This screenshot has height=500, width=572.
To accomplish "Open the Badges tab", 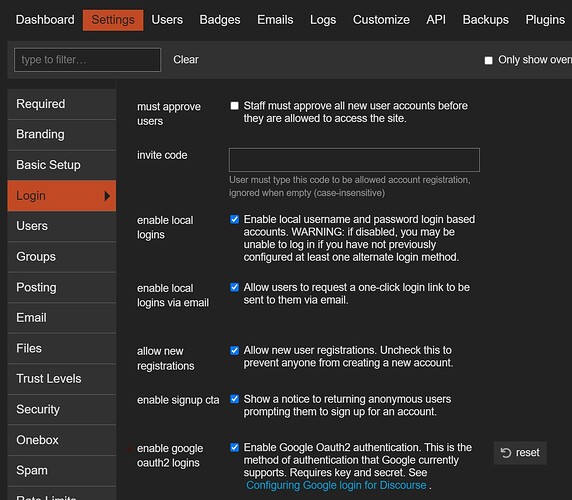I will [x=220, y=20].
